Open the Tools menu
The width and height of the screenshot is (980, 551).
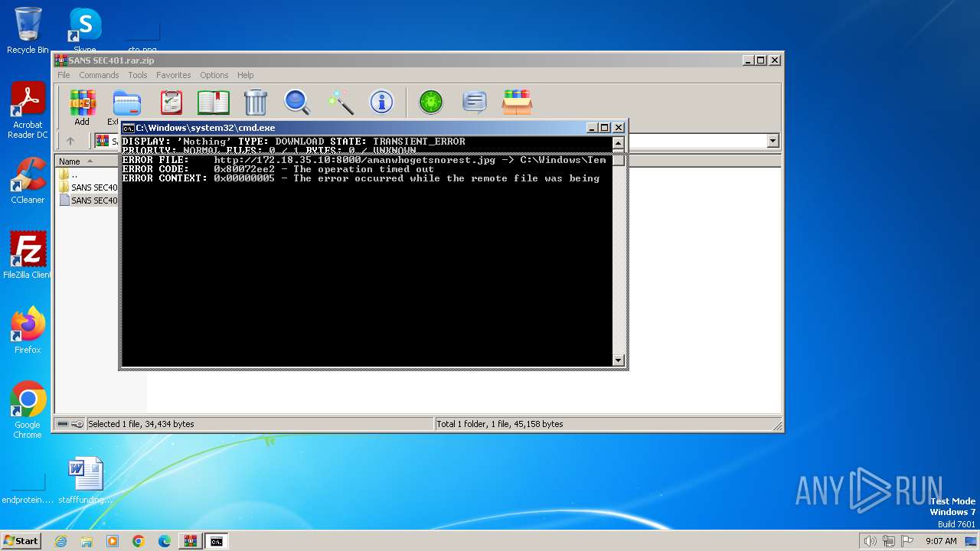pos(138,75)
